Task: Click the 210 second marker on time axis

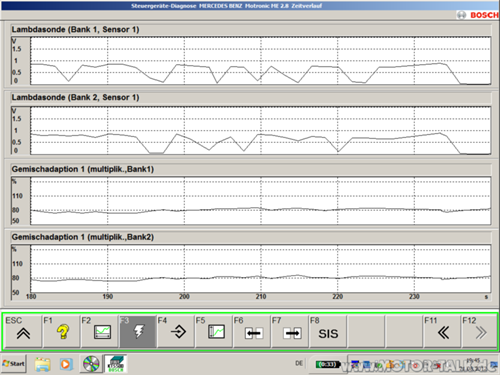Action: pos(261,296)
